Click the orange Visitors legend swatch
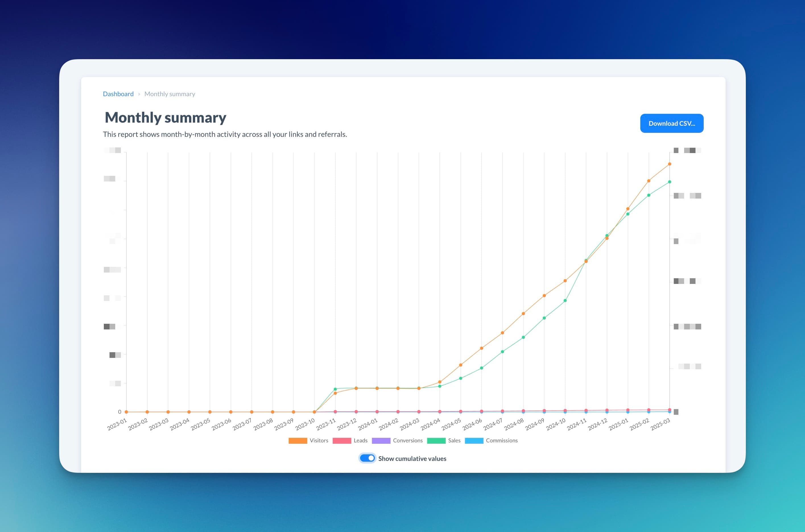The height and width of the screenshot is (532, 805). [298, 440]
